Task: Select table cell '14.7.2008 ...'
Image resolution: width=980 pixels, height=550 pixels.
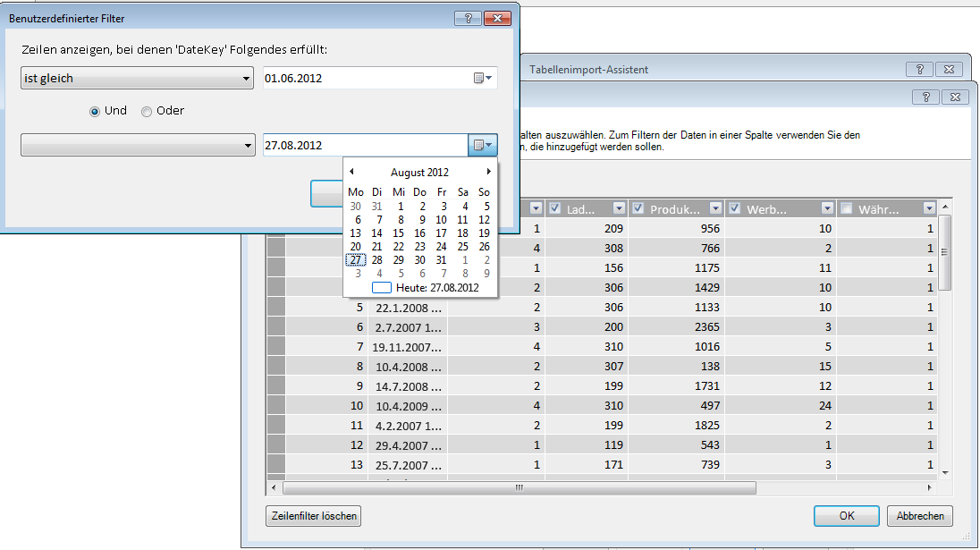Action: (x=408, y=386)
